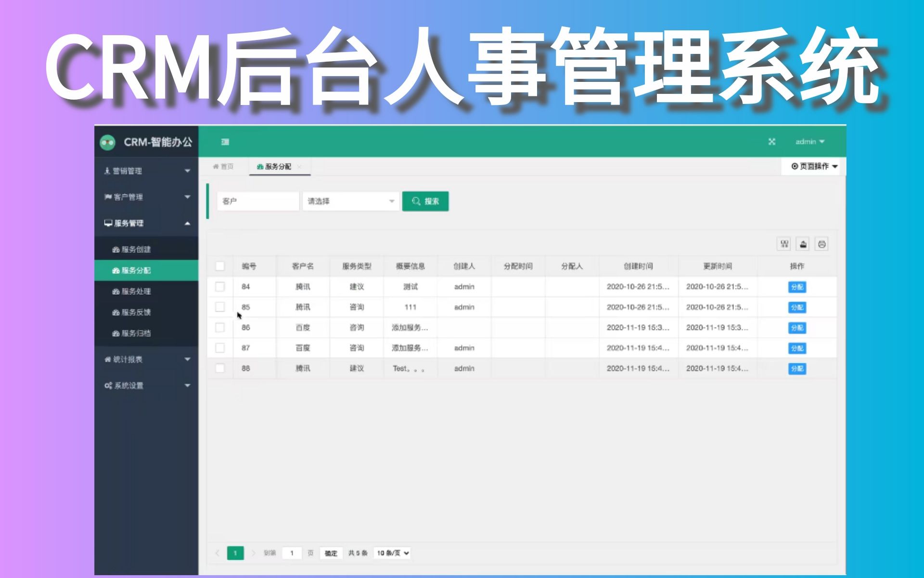Click 分配 button for row 88
Screen dimensions: 924x578
click(x=797, y=368)
